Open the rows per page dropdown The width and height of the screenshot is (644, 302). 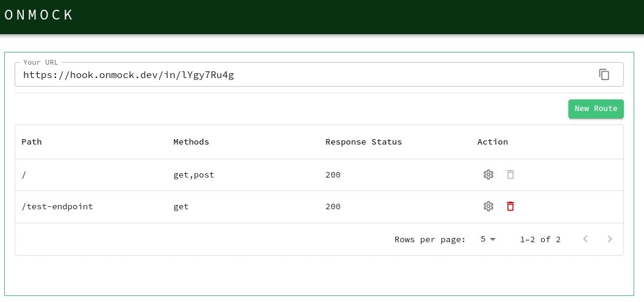tap(488, 239)
